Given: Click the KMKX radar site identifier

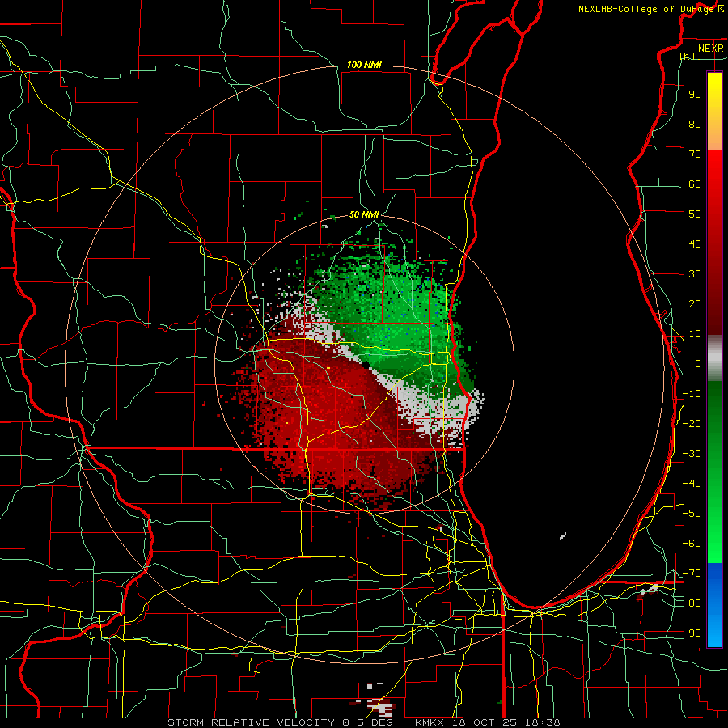Looking at the screenshot, I should (x=431, y=722).
